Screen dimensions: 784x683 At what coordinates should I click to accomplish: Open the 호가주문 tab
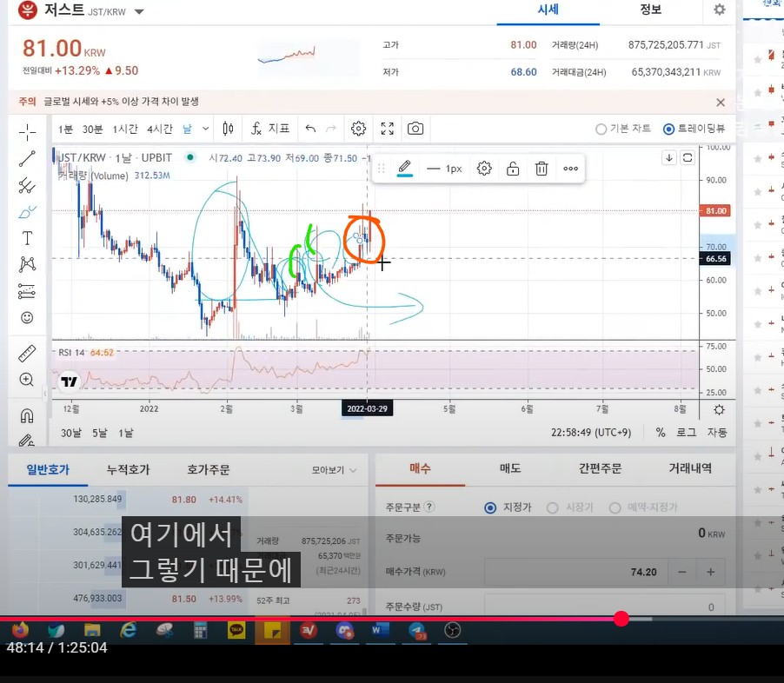208,469
